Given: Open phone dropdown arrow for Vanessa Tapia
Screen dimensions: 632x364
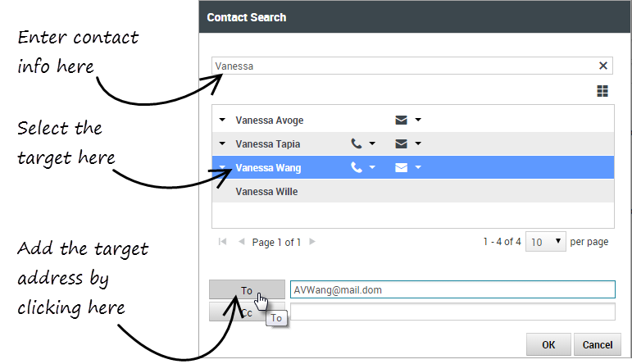Looking at the screenshot, I should point(372,144).
